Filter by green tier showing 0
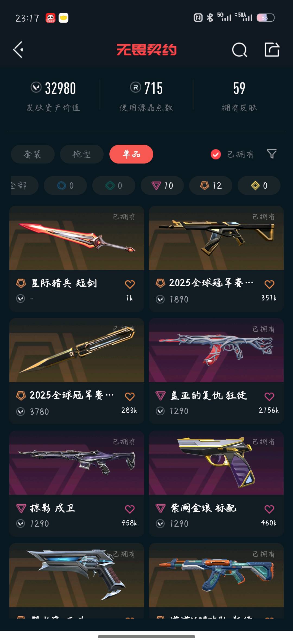293x644 pixels. pyautogui.click(x=114, y=185)
